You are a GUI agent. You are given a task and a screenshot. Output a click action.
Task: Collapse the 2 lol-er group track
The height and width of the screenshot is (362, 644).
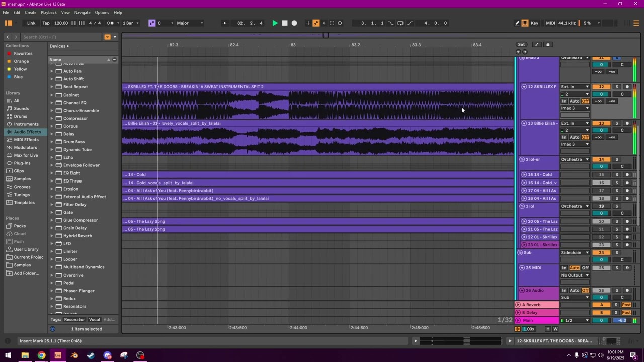522,159
